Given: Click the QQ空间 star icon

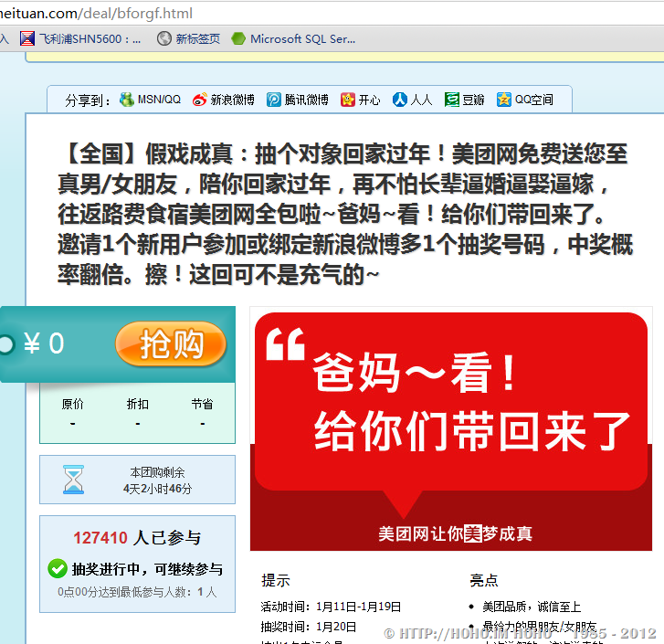Looking at the screenshot, I should coord(504,100).
